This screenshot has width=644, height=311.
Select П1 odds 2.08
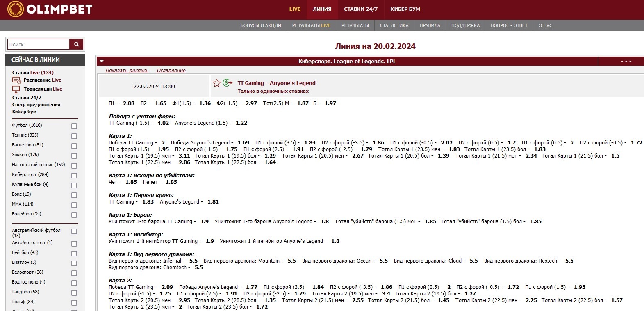(x=129, y=103)
